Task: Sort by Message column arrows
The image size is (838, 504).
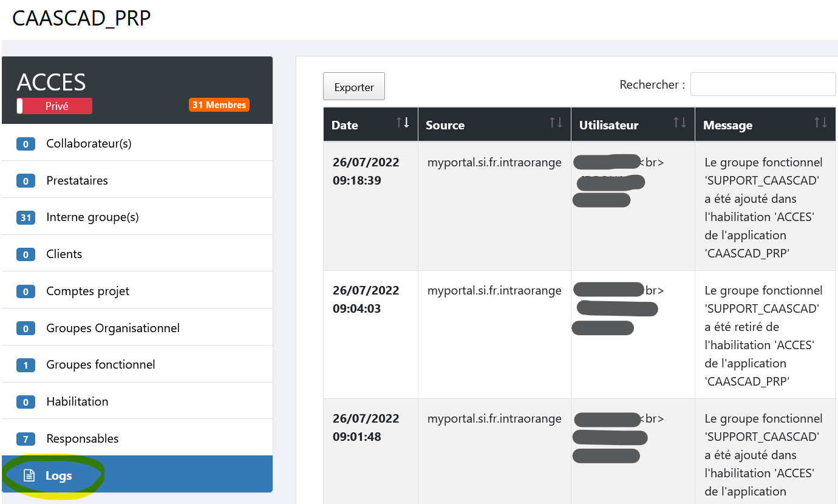Action: [x=820, y=123]
